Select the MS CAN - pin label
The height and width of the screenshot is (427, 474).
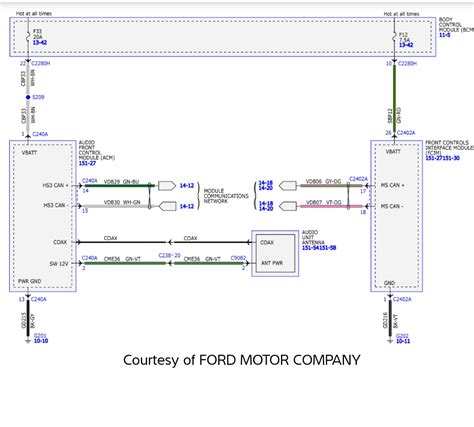click(392, 206)
